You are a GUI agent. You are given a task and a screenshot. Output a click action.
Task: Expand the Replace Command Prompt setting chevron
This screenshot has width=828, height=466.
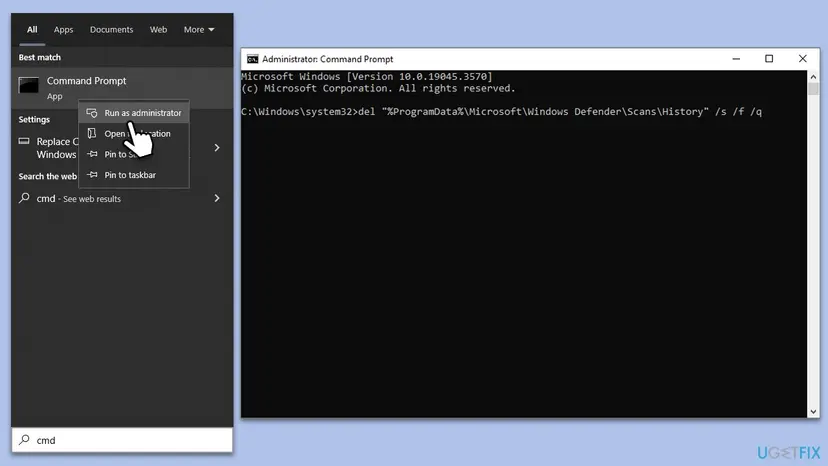(x=217, y=147)
